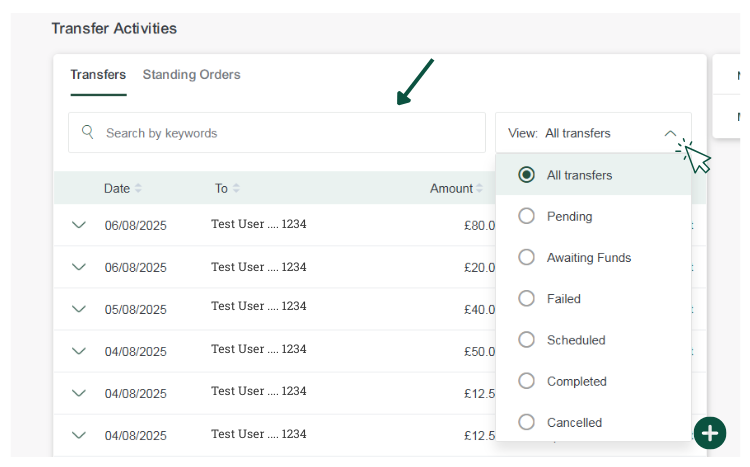The height and width of the screenshot is (467, 750).
Task: Expand the £20 06/08/2025 transfer row
Action: [79, 267]
